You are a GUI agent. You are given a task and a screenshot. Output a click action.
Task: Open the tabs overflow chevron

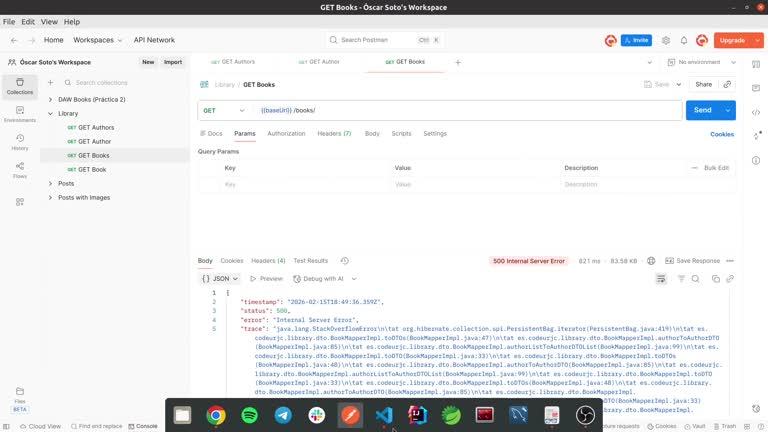[649, 63]
